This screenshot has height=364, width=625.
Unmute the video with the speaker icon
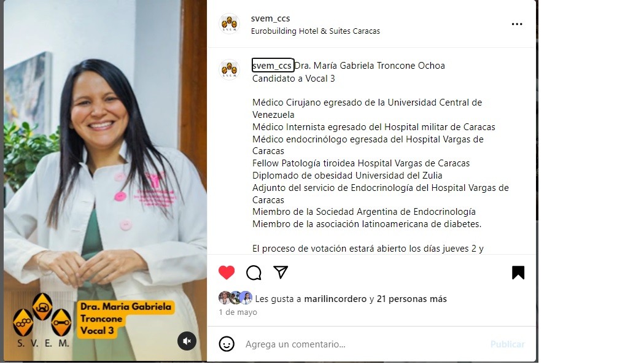pos(187,341)
